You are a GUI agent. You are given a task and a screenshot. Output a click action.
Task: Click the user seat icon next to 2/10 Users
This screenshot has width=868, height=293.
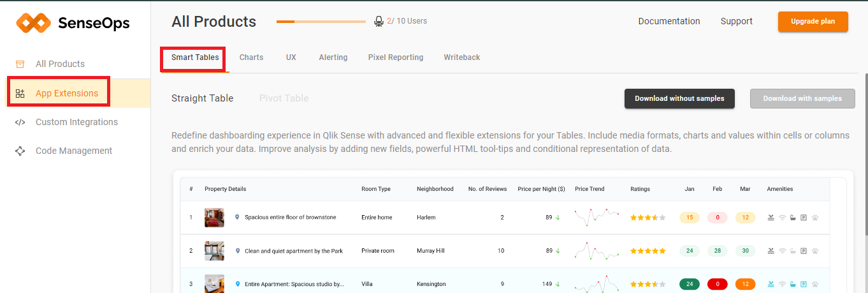coord(379,20)
